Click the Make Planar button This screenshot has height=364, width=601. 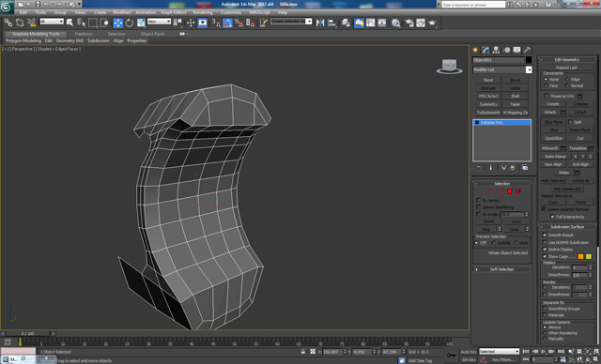[555, 157]
